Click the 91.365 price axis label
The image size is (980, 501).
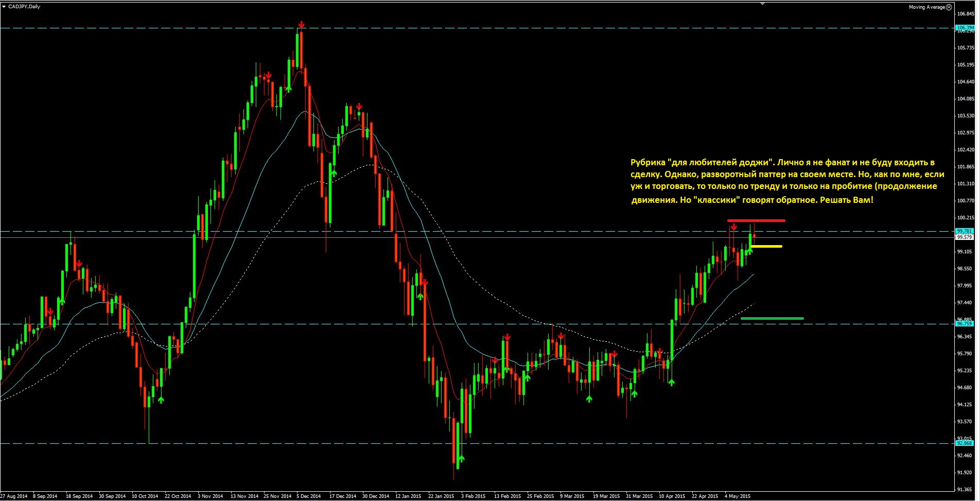(x=966, y=490)
